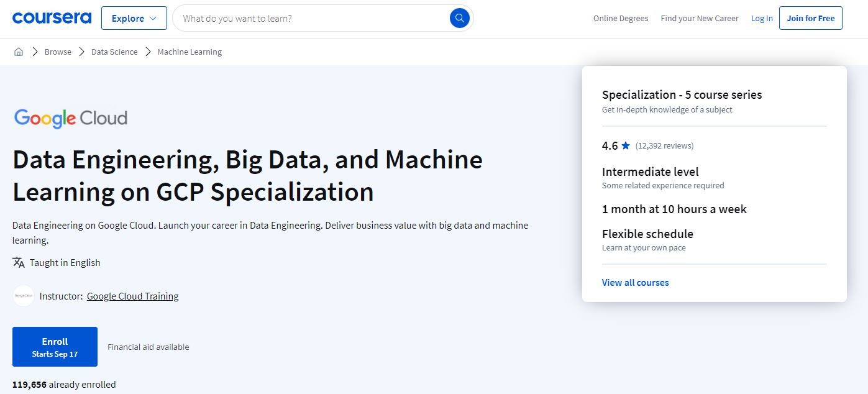The width and height of the screenshot is (868, 394).
Task: Click Online Degrees in the navigation
Action: click(621, 19)
